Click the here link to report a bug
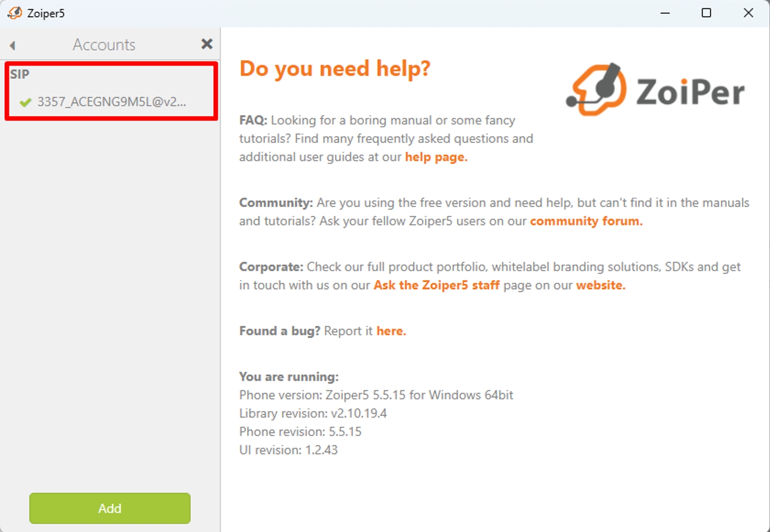770x532 pixels. coord(391,331)
